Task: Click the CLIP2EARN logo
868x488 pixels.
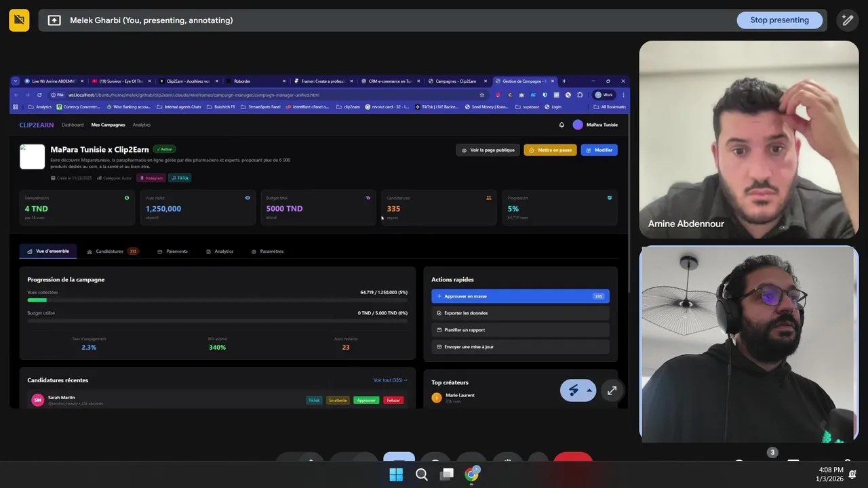Action: pos(37,125)
